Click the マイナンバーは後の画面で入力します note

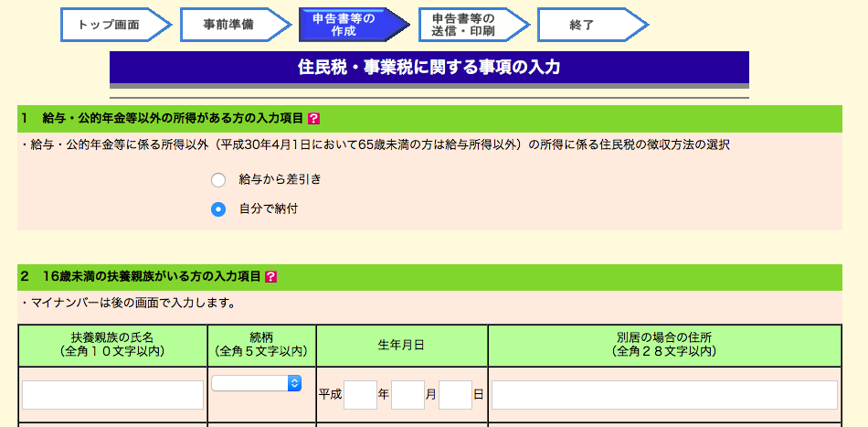click(129, 303)
